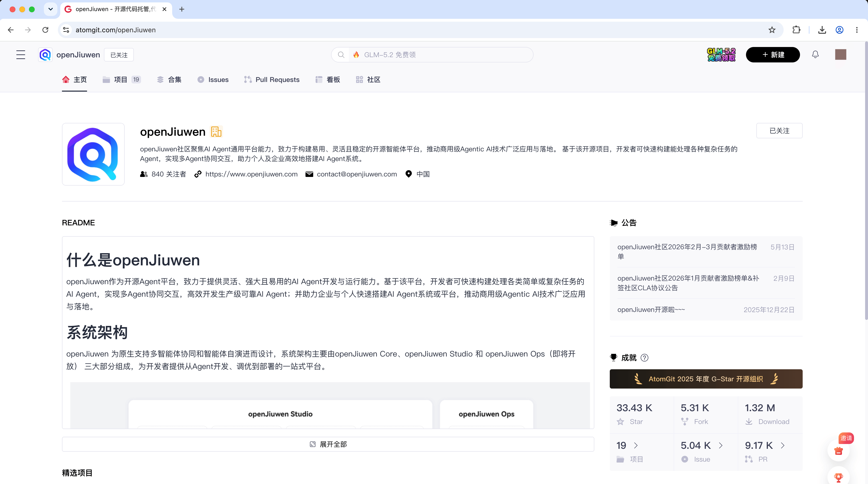Image resolution: width=868 pixels, height=484 pixels.
Task: Open the 1月贡献者激励榜单&补签社区CLA协议 announcement
Action: (x=688, y=283)
